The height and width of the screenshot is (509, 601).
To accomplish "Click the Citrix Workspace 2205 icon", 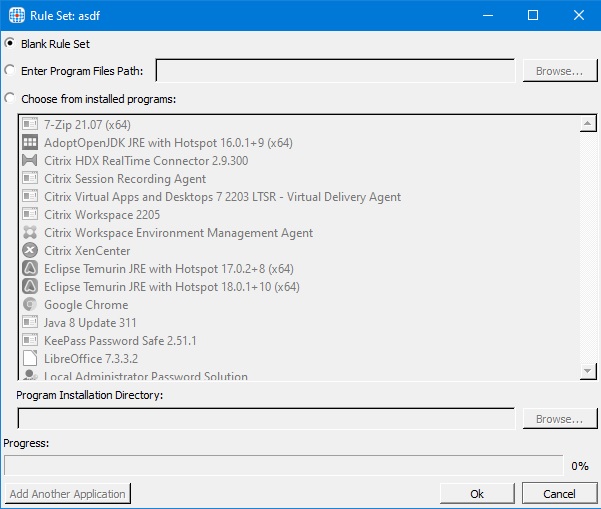I will click(x=30, y=214).
